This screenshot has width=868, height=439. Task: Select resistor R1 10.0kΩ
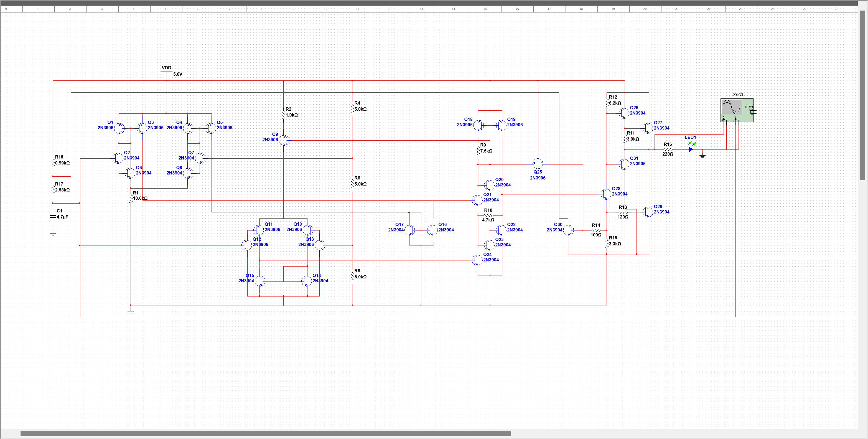click(131, 199)
